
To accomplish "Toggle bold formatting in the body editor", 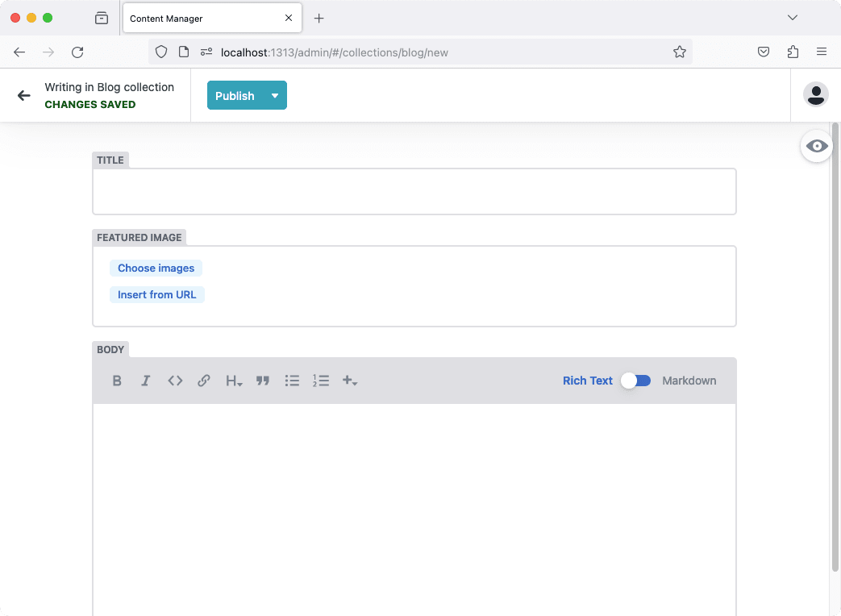I will point(117,380).
